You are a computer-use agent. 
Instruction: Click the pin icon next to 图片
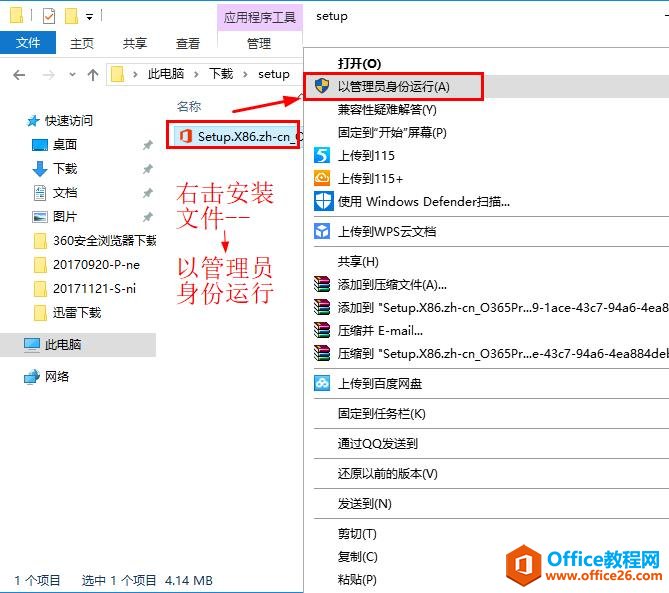tap(148, 217)
